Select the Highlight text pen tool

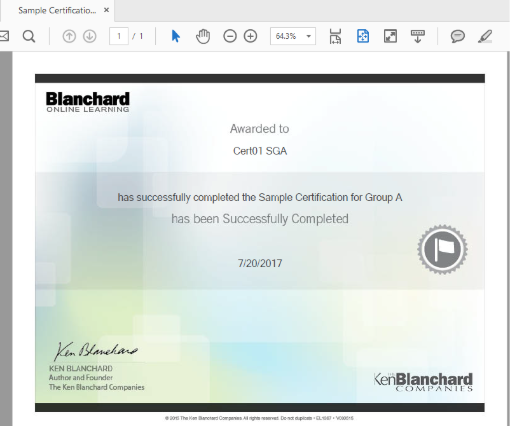point(485,36)
